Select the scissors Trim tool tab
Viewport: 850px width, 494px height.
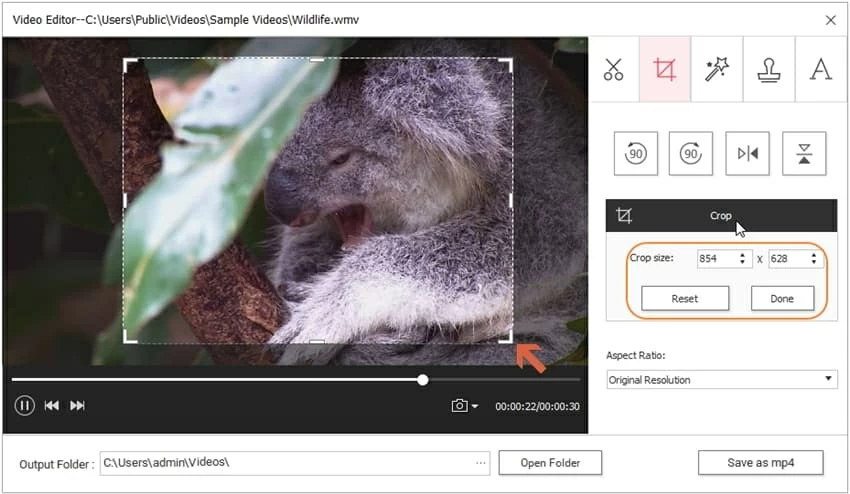tap(613, 69)
